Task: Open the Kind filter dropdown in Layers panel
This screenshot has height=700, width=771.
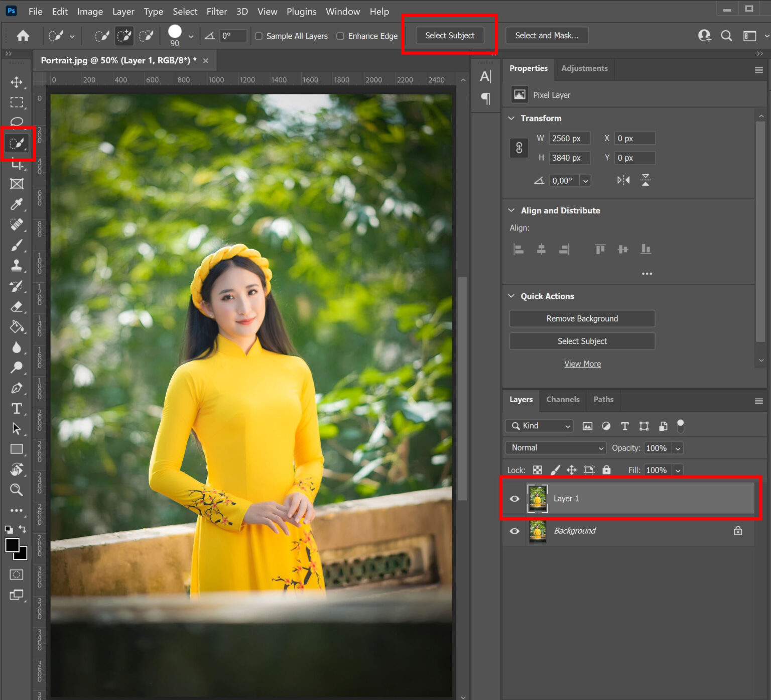Action: tap(539, 425)
